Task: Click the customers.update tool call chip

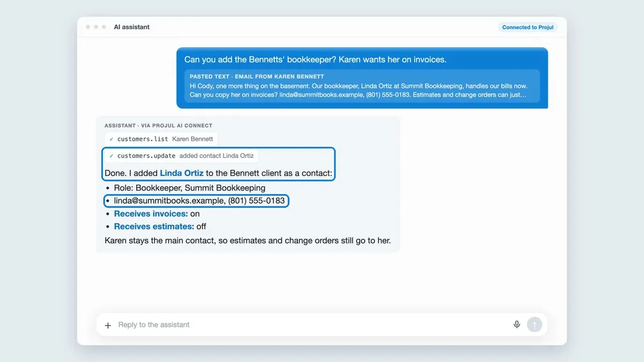Action: [182, 156]
